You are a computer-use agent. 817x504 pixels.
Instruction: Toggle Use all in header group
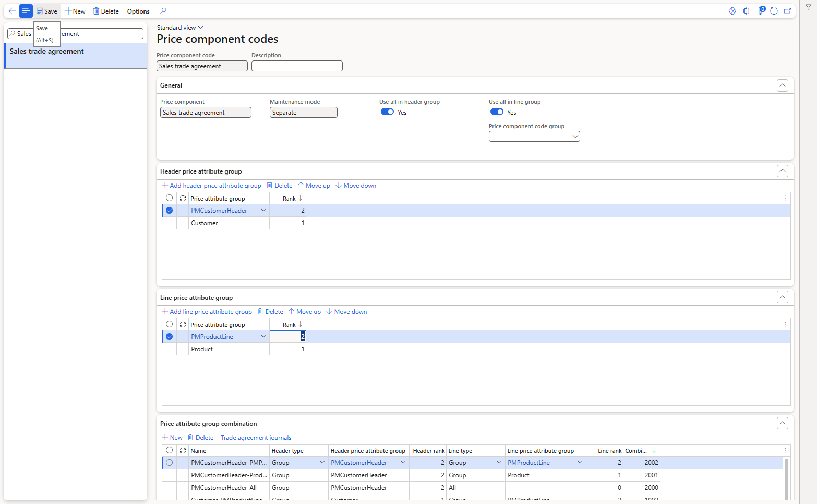click(x=387, y=112)
